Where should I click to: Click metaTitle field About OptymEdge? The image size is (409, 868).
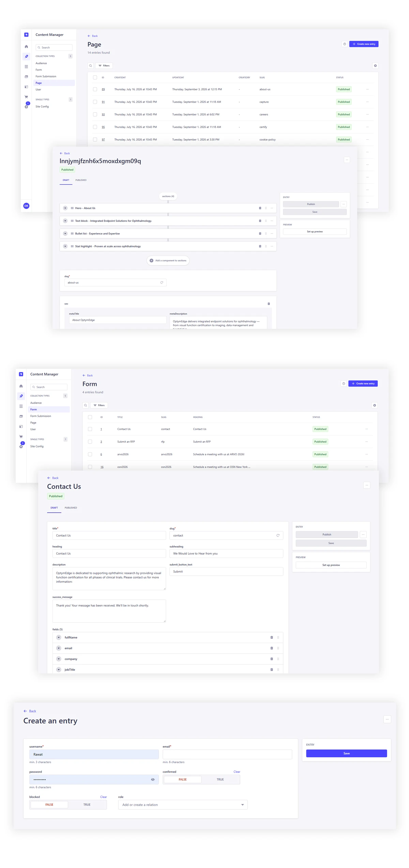(x=118, y=320)
